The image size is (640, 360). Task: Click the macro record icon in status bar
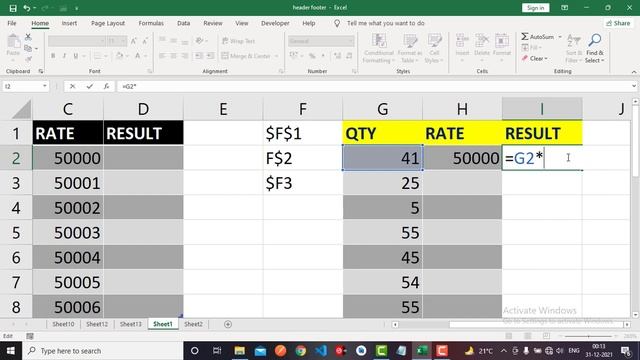30,336
